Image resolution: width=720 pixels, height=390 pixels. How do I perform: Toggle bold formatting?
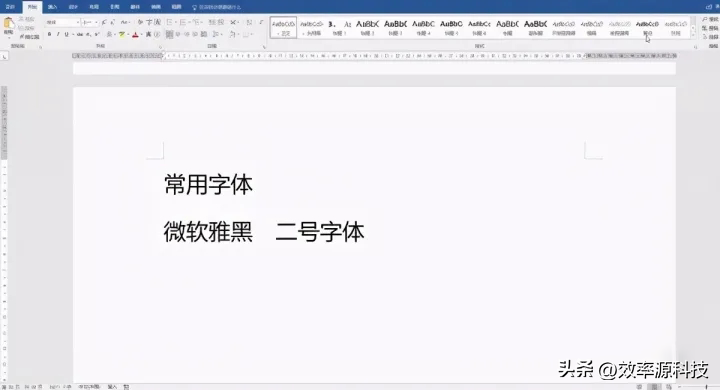point(50,34)
